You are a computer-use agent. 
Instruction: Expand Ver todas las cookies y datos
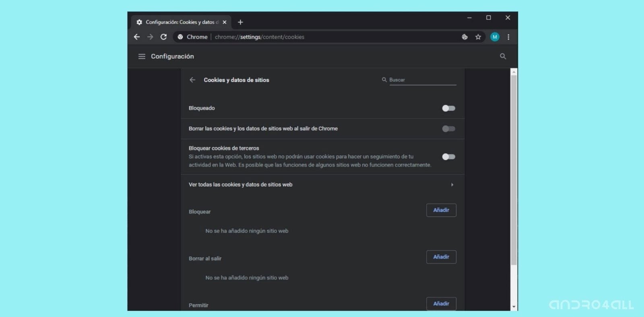pyautogui.click(x=452, y=184)
